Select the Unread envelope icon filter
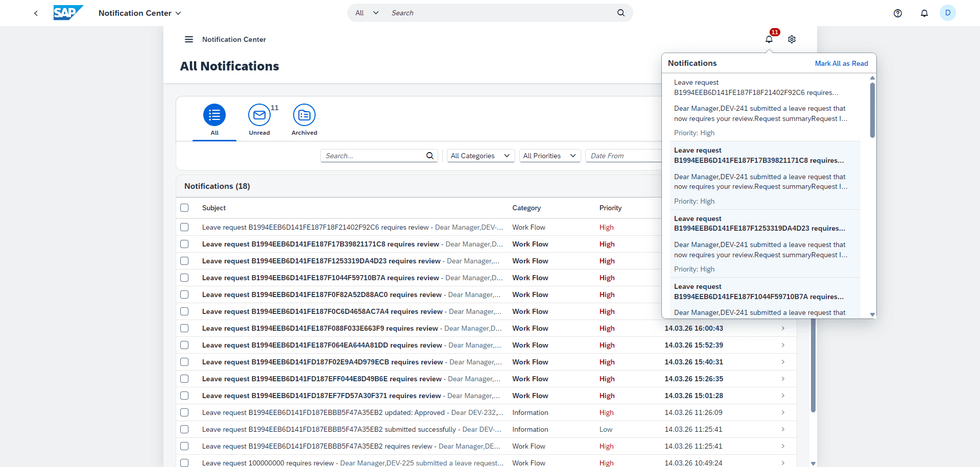 (259, 115)
